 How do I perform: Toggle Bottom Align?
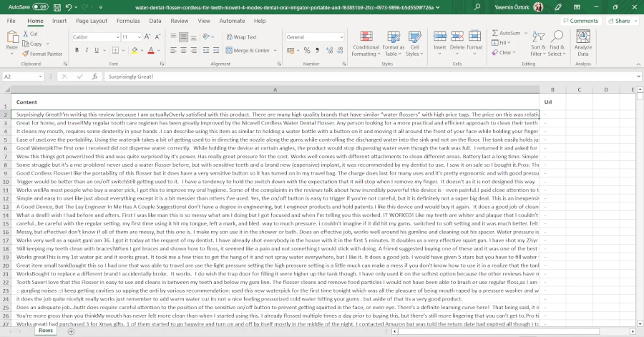tap(193, 37)
